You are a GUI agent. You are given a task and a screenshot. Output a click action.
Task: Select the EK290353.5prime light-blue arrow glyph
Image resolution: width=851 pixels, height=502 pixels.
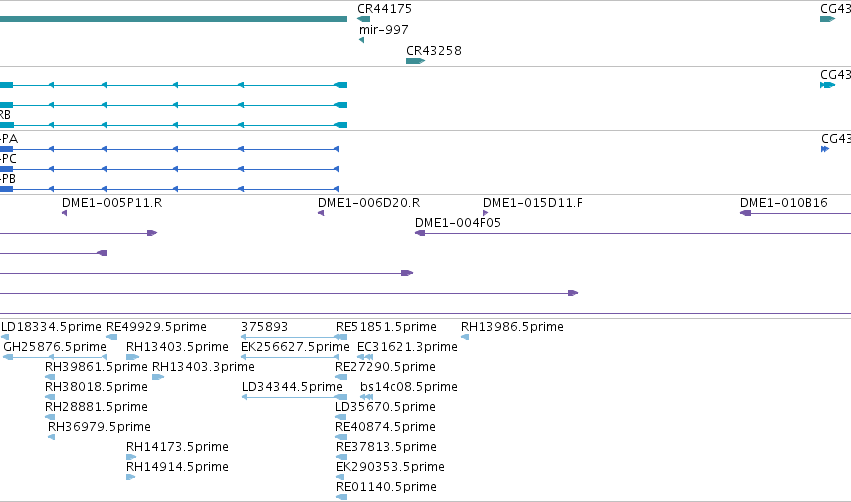tap(340, 477)
